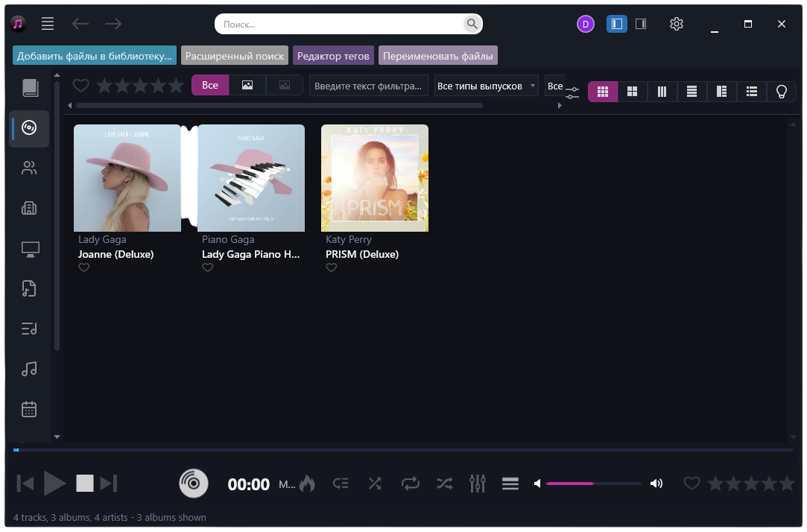Favorite Lady Gaga Piano Hits heart
This screenshot has height=532, width=807.
(207, 267)
